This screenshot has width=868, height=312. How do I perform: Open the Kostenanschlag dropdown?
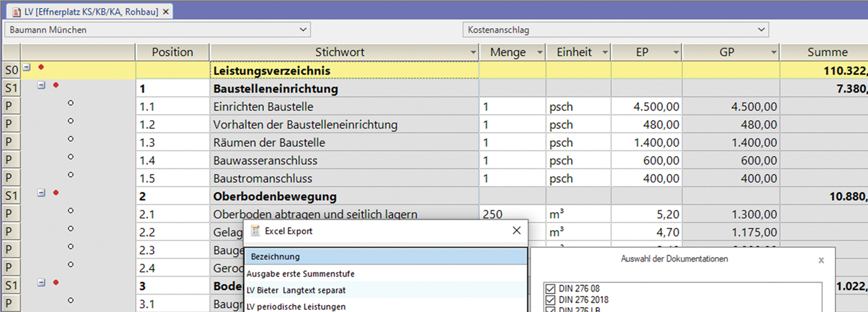(x=761, y=29)
